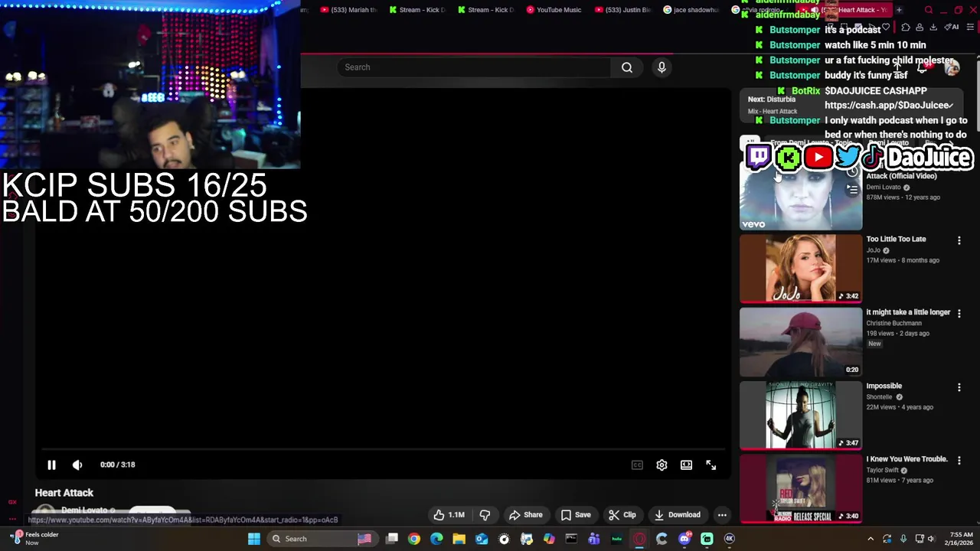Save the video to a playlist

click(x=576, y=515)
